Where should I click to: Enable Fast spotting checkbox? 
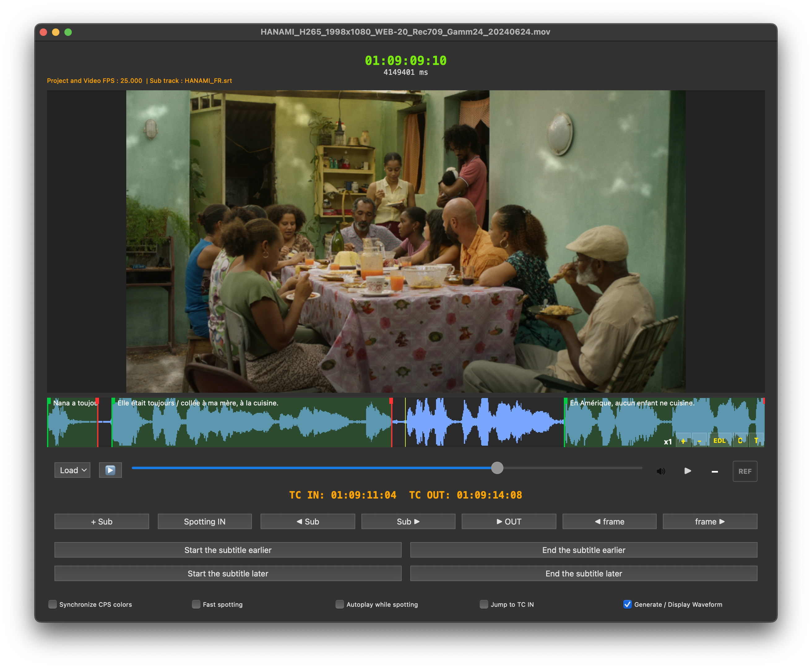coord(196,604)
